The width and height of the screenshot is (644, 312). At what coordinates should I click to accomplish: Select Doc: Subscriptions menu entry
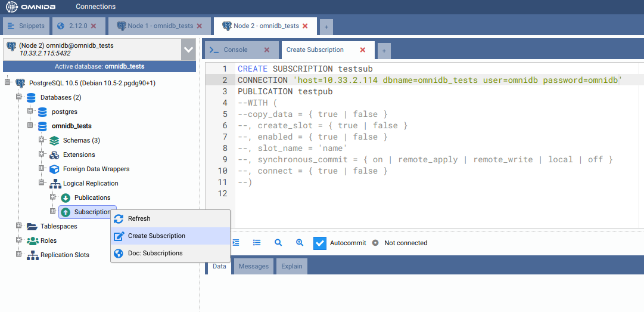click(155, 254)
